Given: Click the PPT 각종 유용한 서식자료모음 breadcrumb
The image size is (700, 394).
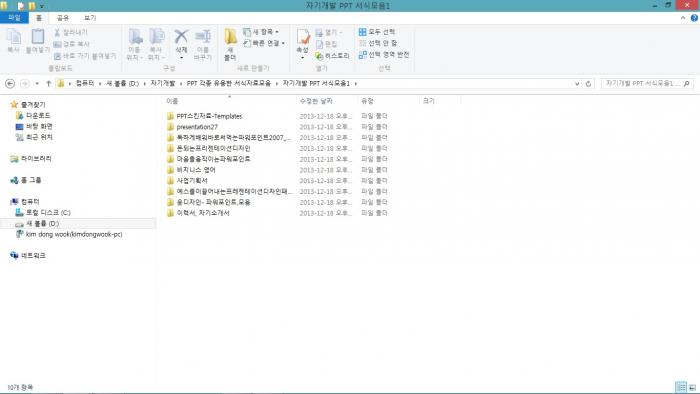Looking at the screenshot, I should point(229,83).
